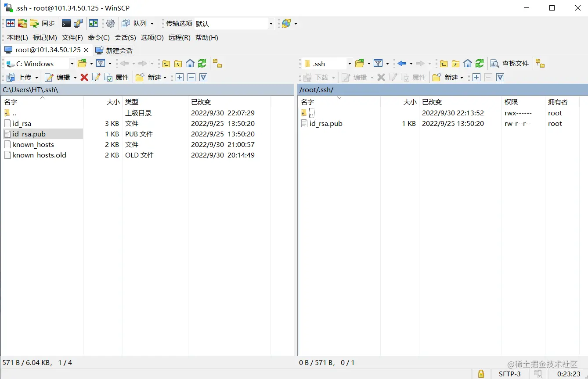
Task: Click the local 编辑 edit button
Action: click(58, 77)
